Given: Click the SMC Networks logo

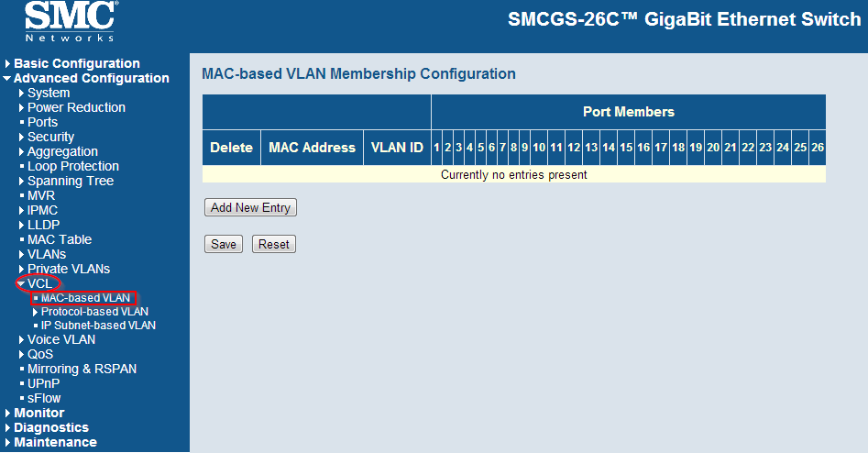Looking at the screenshot, I should click(70, 21).
